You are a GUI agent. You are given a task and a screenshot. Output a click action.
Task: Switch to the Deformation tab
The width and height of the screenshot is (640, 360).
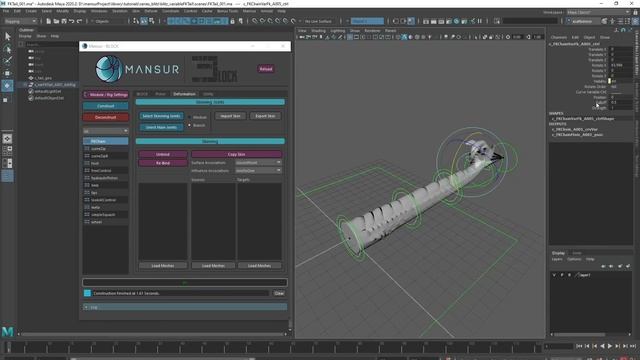[184, 94]
